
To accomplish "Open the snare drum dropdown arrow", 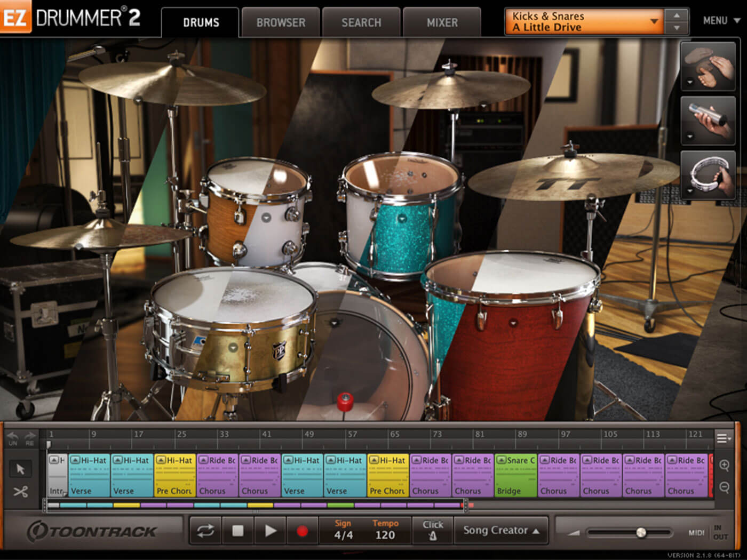I will pyautogui.click(x=233, y=348).
